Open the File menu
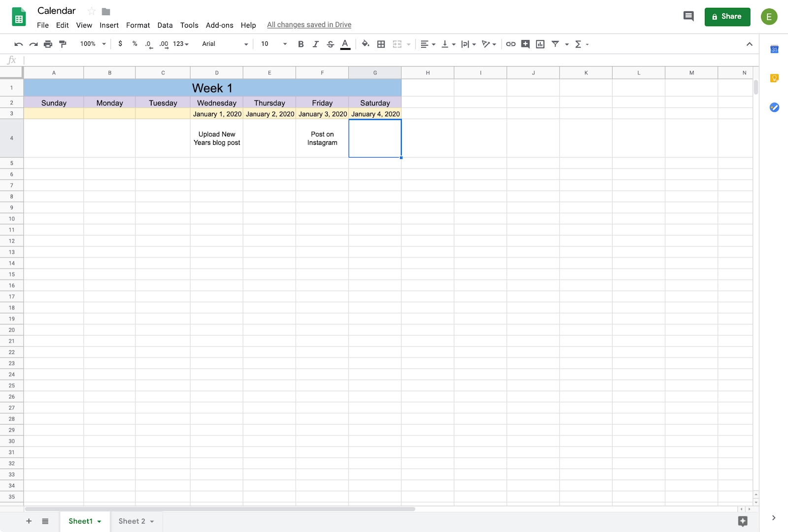The width and height of the screenshot is (788, 532). pyautogui.click(x=43, y=25)
